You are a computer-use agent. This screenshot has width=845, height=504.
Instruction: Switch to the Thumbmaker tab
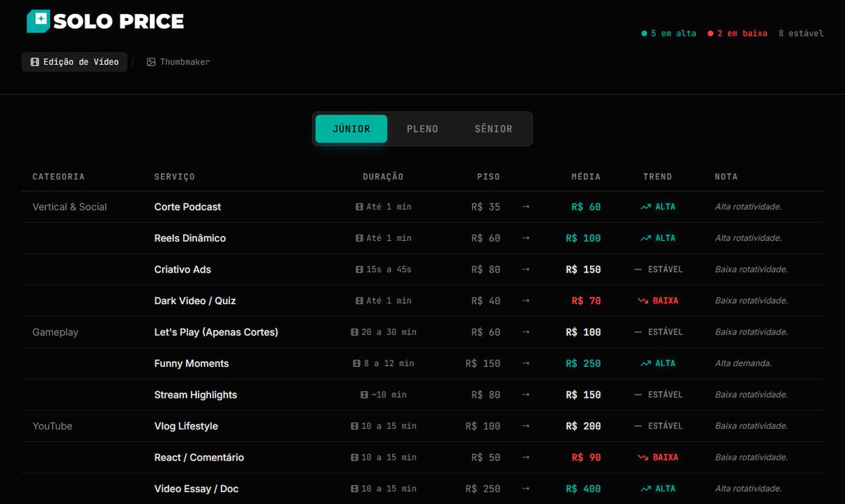(x=178, y=62)
